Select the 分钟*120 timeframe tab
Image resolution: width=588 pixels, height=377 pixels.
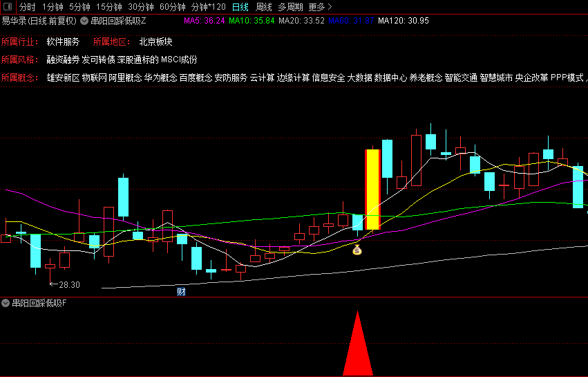209,7
